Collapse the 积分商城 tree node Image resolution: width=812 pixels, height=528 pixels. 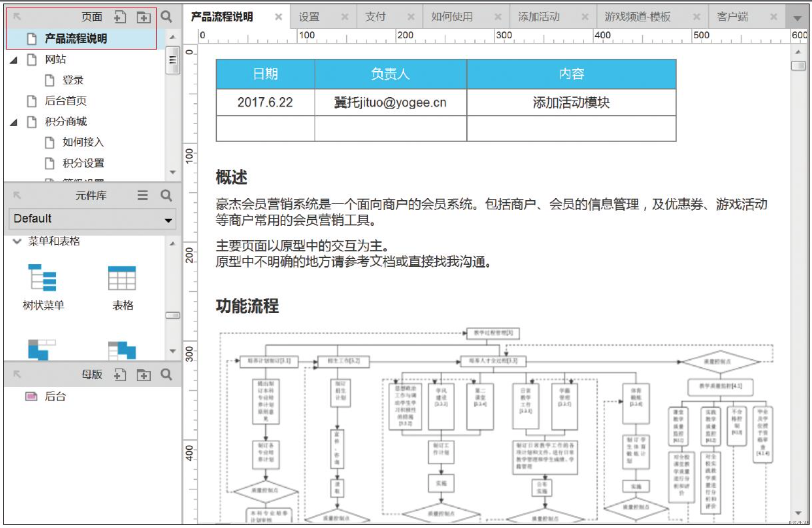pos(14,122)
